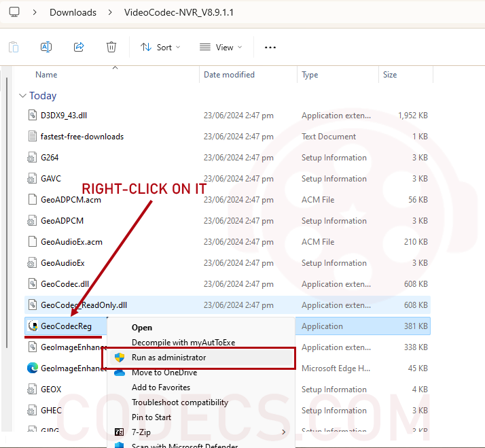
Task: Select the file named fastest-free-downloads
Action: tap(82, 136)
